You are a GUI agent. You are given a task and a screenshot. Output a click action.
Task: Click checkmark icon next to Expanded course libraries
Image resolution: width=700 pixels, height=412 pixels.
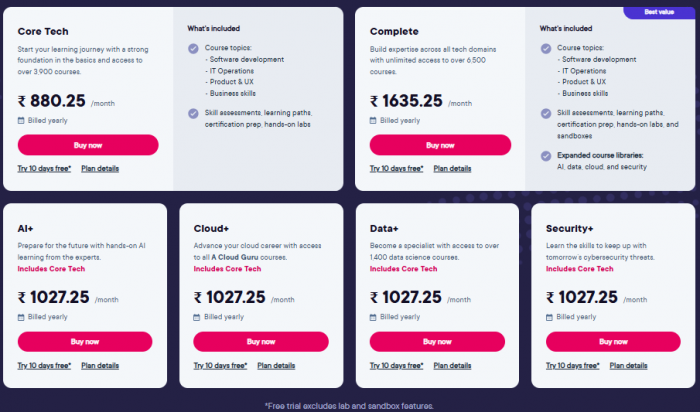click(546, 156)
